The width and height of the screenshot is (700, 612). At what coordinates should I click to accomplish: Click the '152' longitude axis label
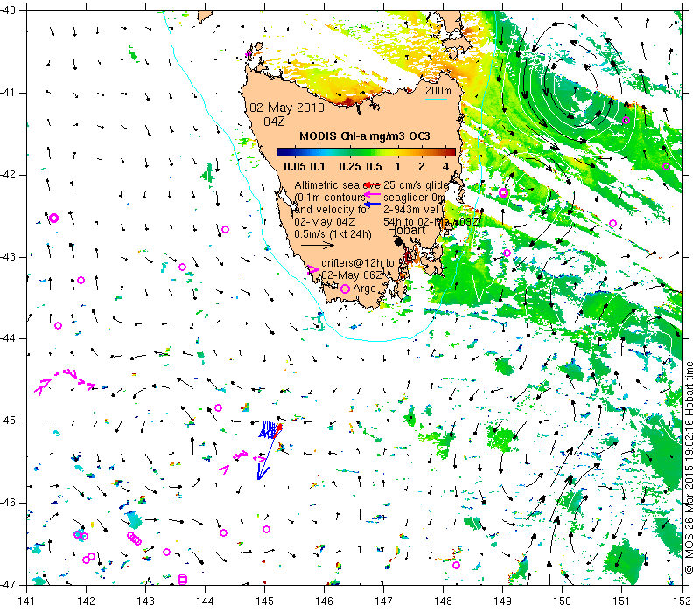pos(682,602)
